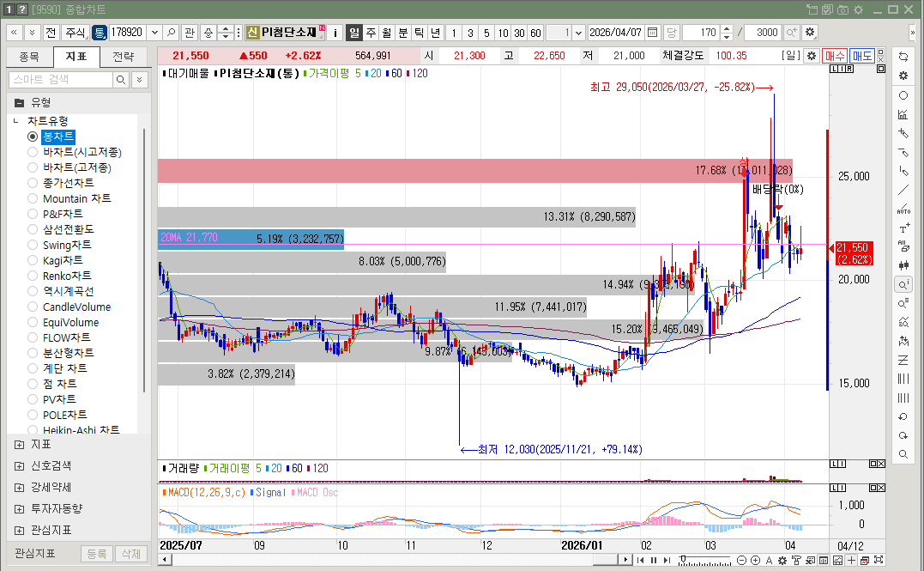Select CandleVolume radio option
This screenshot has height=571, width=924.
[33, 307]
